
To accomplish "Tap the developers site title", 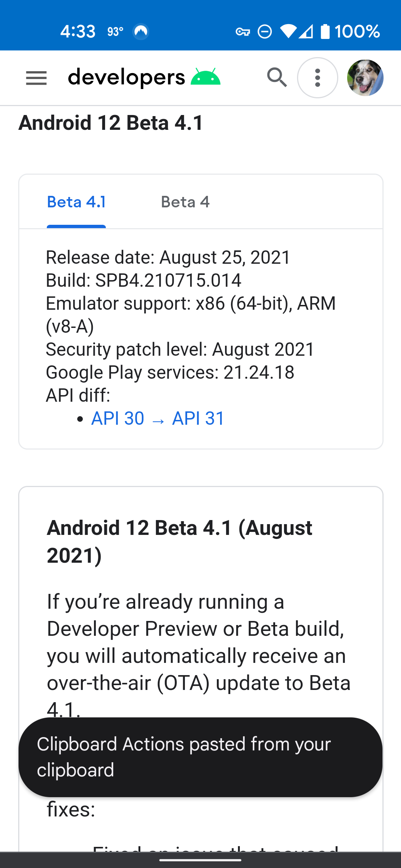I will point(126,77).
